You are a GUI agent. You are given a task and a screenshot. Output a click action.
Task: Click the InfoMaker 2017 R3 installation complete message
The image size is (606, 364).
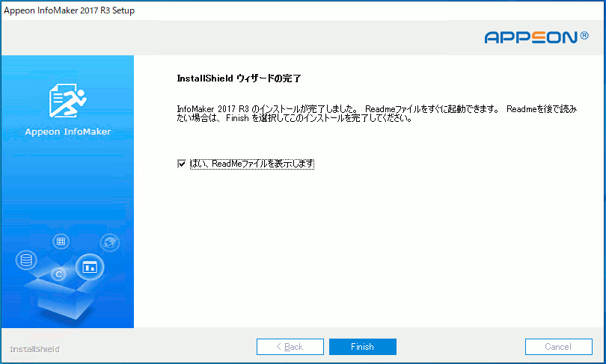[377, 114]
